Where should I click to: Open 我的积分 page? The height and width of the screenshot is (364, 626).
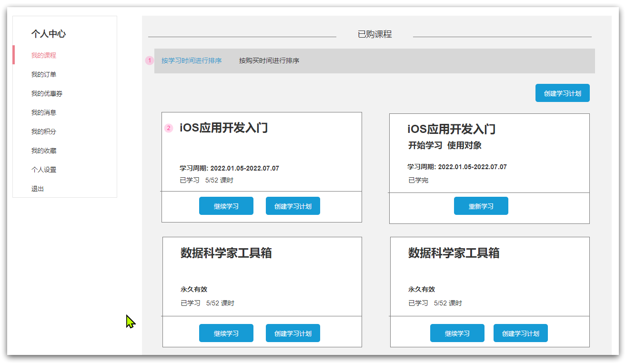[44, 131]
